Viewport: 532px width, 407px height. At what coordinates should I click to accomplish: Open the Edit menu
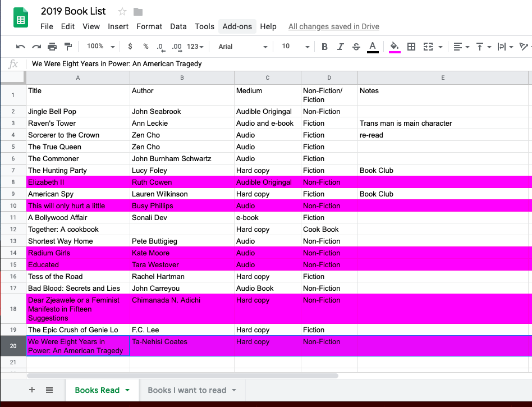coord(67,26)
